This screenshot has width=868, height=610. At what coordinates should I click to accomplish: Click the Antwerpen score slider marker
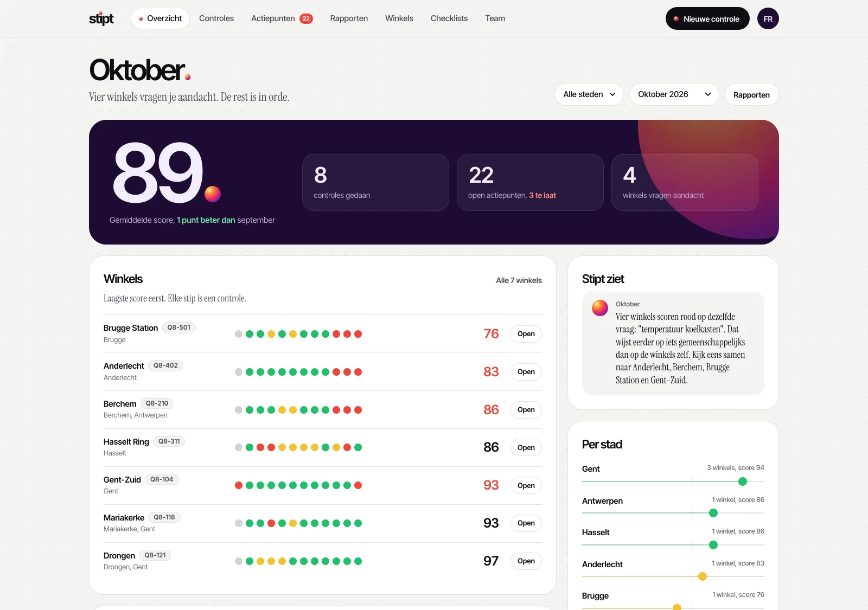click(x=713, y=513)
